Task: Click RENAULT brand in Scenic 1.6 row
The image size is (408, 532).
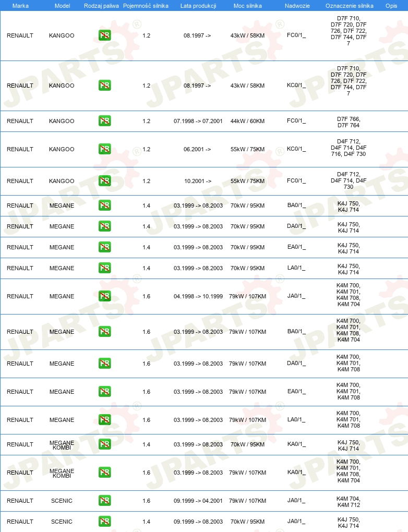Action: [20, 501]
